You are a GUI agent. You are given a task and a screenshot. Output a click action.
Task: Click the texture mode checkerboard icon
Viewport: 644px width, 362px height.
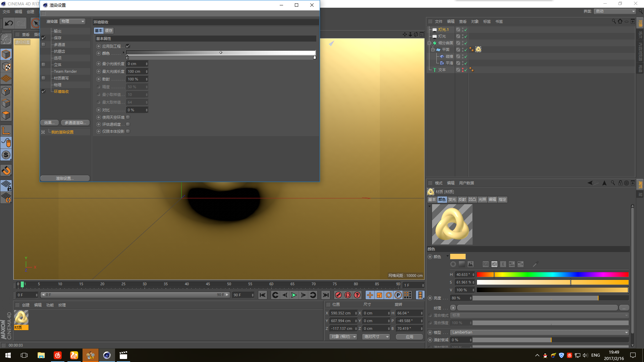tap(6, 67)
